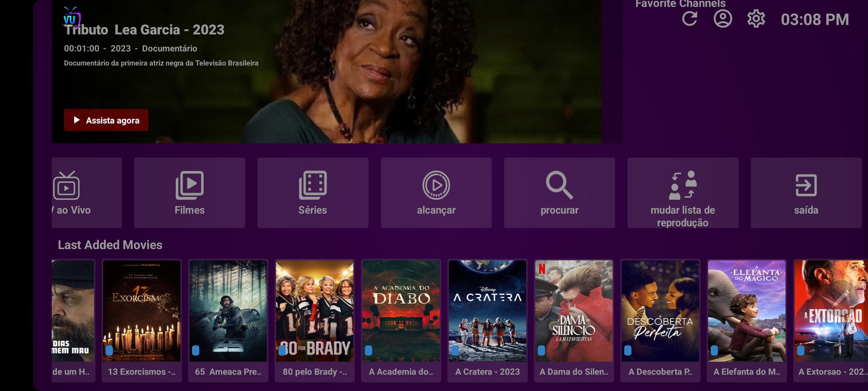This screenshot has width=868, height=391.
Task: Open the settings gear icon
Action: (756, 19)
